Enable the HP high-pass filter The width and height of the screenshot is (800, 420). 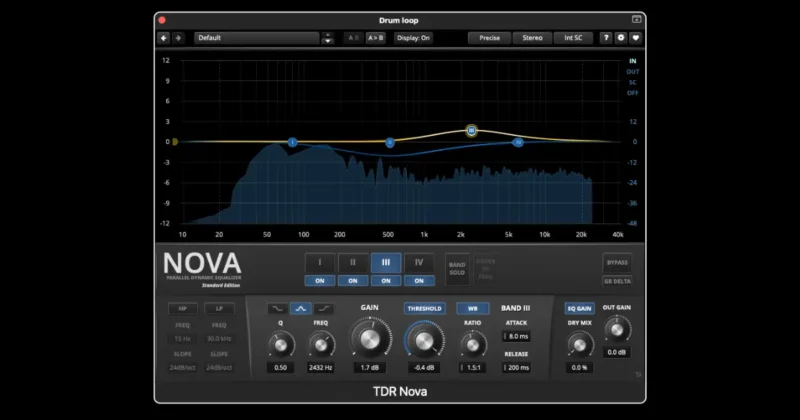click(183, 309)
